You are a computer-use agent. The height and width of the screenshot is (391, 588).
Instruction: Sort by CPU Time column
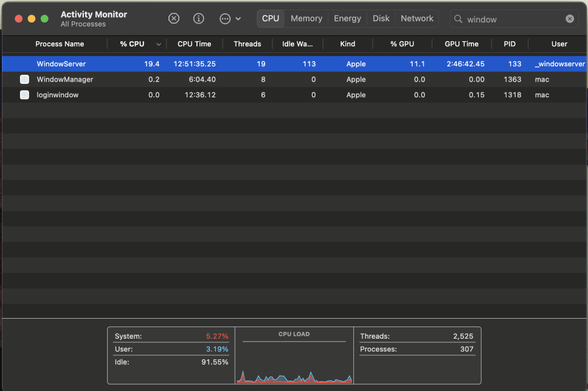pyautogui.click(x=194, y=44)
